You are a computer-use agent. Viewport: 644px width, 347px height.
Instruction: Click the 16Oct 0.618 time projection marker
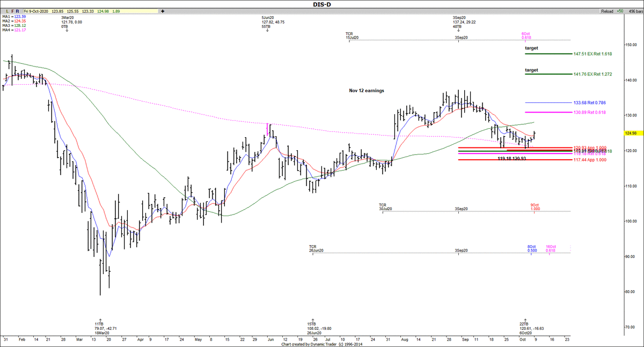(x=550, y=248)
